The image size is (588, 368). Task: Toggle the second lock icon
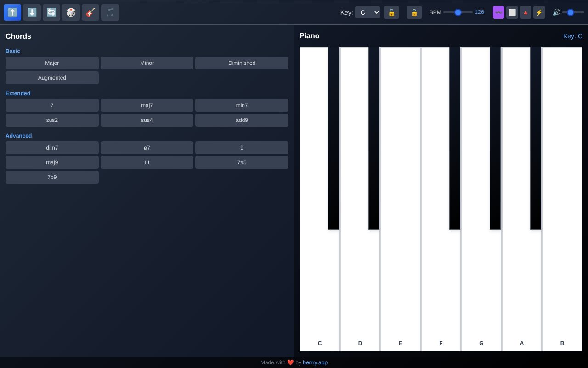tap(414, 12)
